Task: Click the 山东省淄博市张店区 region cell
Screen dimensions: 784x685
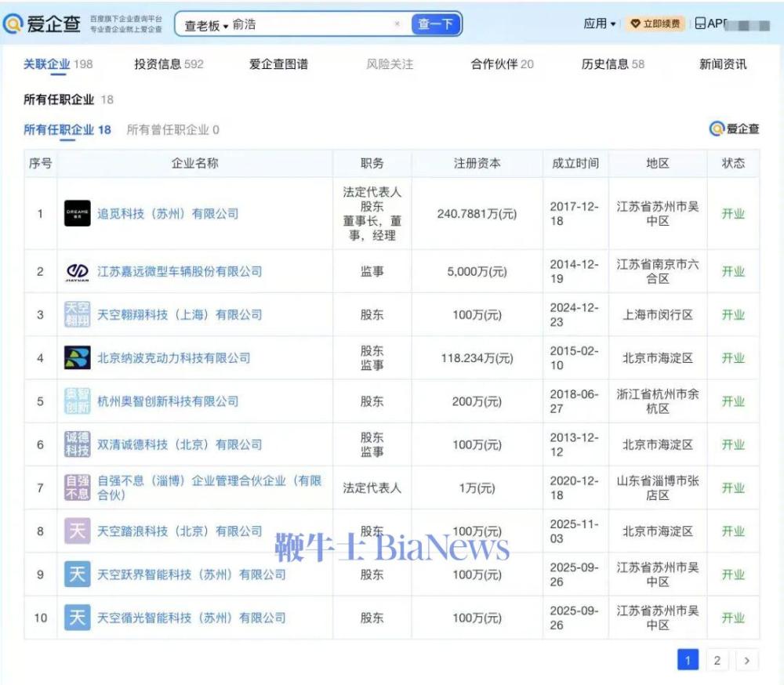Action: pos(658,488)
